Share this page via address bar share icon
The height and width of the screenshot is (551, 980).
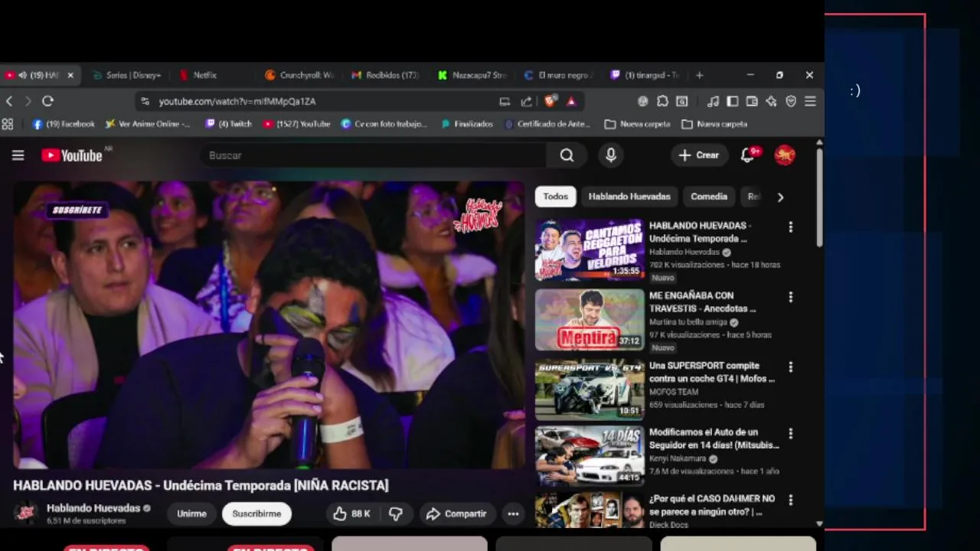click(527, 101)
